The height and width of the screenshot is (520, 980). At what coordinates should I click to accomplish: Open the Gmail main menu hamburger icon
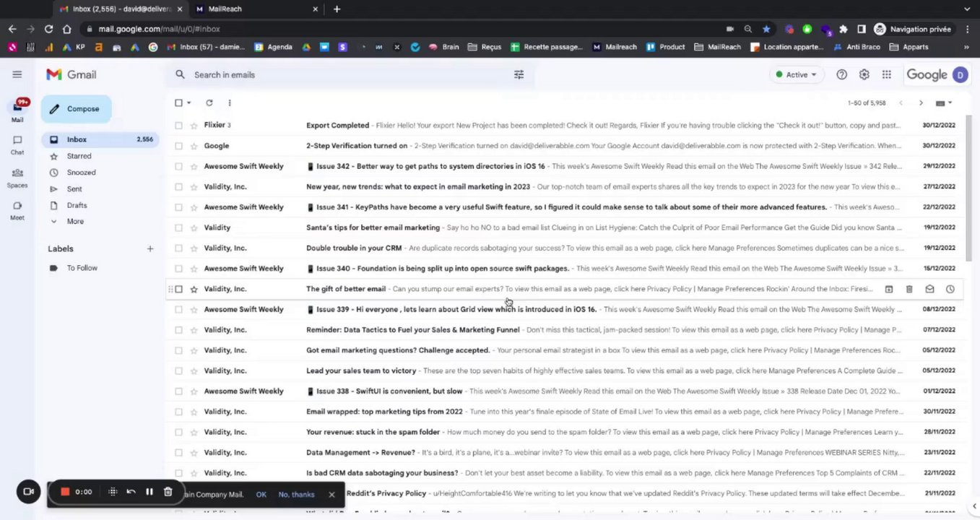[x=17, y=74]
